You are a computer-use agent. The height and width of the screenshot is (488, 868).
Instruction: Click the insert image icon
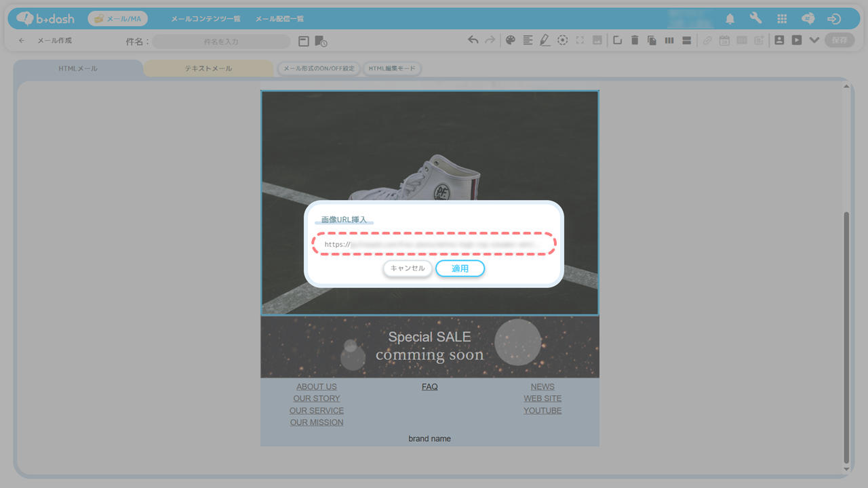597,40
